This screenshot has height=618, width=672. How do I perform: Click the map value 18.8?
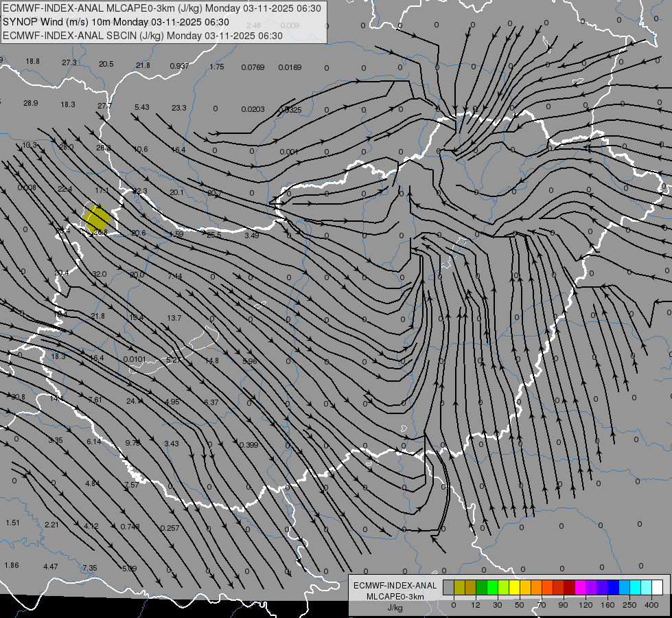32,61
